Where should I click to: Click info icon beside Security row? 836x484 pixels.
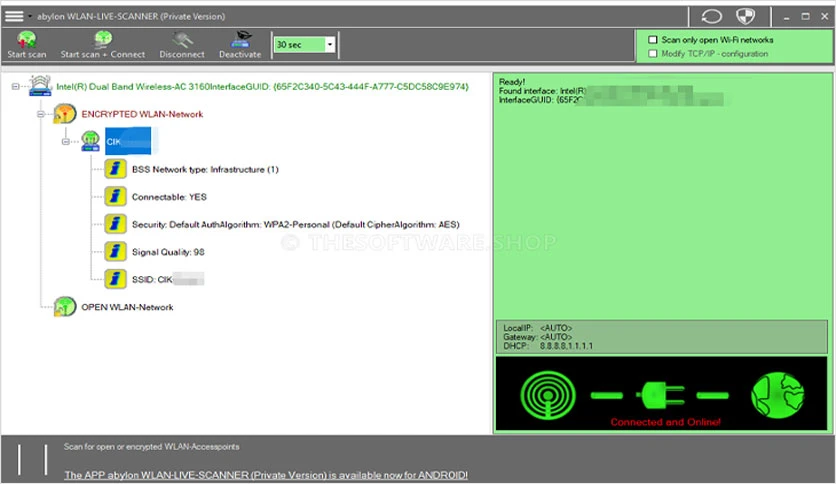pos(115,224)
